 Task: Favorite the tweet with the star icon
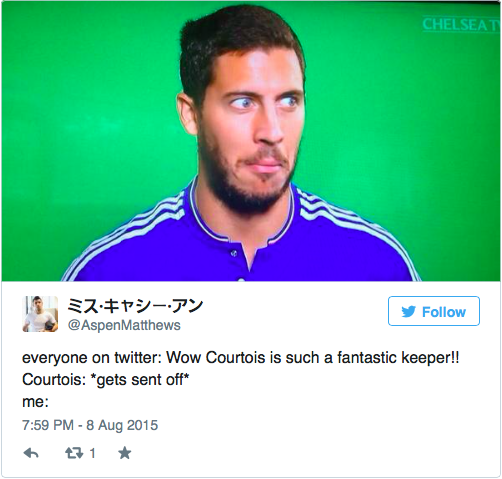[x=125, y=453]
